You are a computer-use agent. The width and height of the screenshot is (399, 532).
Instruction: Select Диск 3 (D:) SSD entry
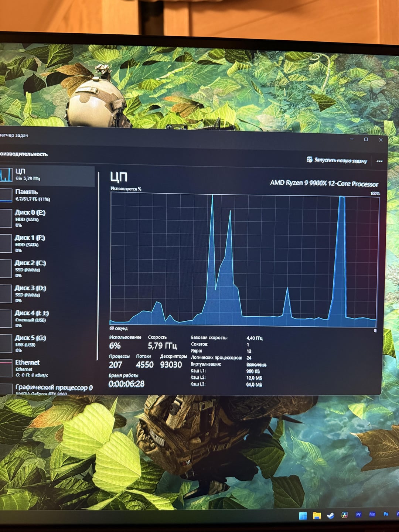[47, 294]
